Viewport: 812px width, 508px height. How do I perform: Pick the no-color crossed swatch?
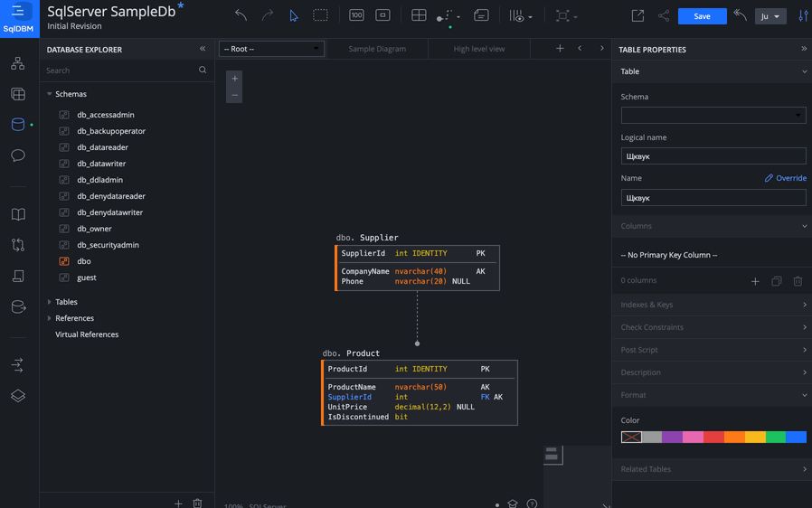point(631,437)
